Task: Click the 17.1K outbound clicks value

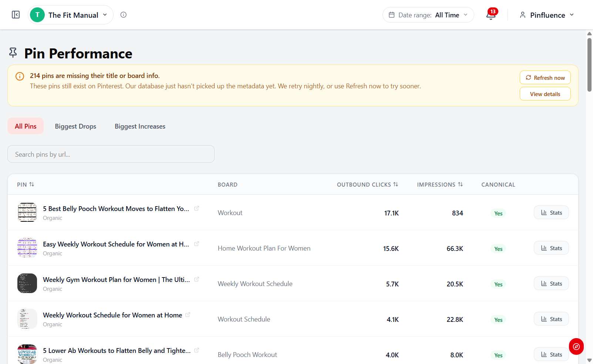Action: pyautogui.click(x=391, y=213)
